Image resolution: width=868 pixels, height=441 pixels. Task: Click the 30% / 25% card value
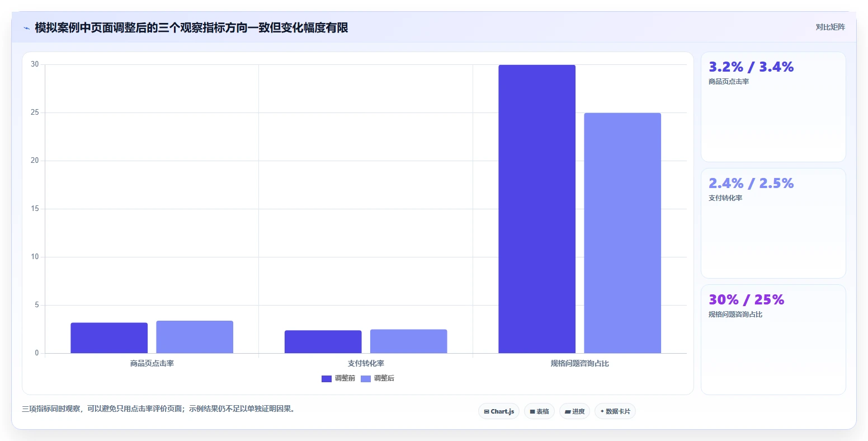(747, 300)
